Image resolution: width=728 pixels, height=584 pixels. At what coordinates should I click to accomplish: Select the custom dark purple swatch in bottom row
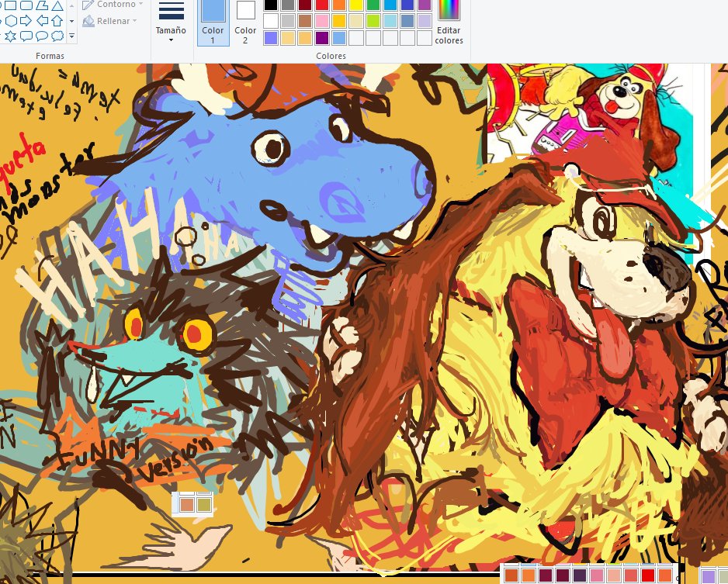[322, 38]
